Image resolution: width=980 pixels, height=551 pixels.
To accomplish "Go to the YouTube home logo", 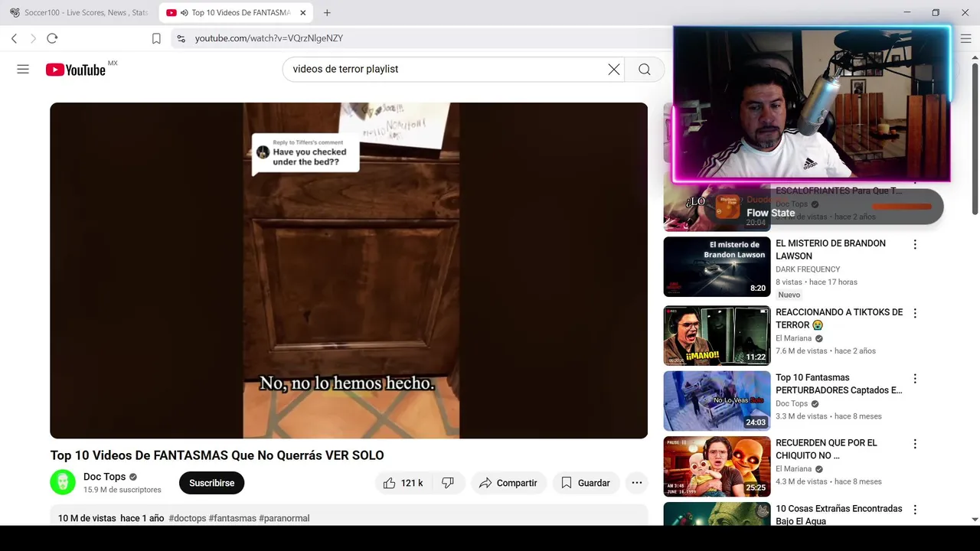I will pos(76,70).
